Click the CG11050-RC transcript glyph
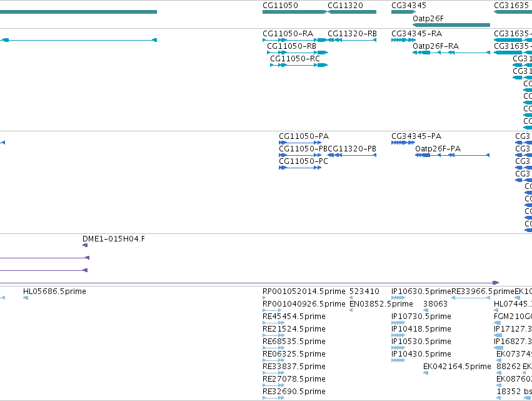 pyautogui.click(x=299, y=65)
